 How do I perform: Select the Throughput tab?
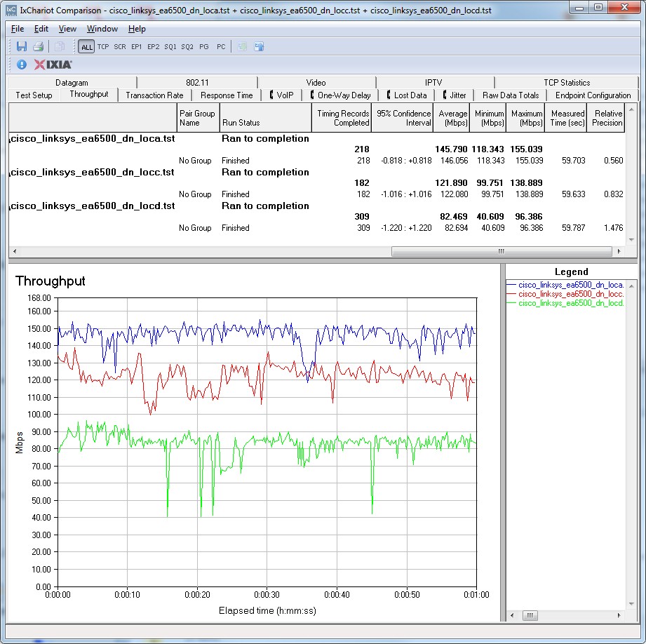pos(89,94)
